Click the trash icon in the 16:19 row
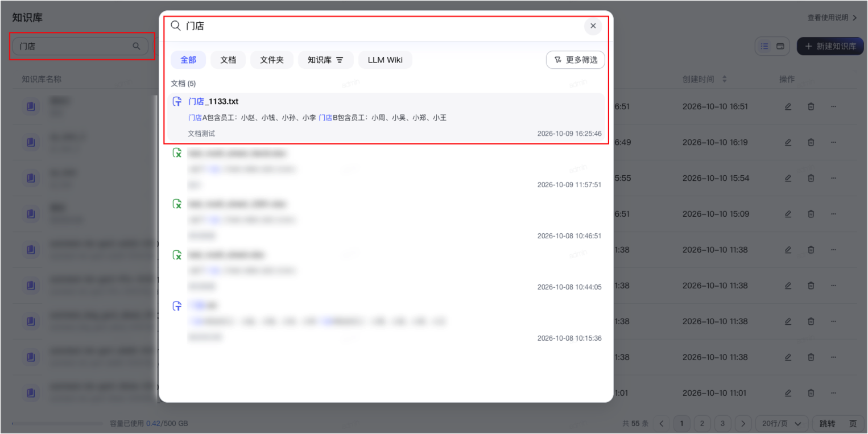The image size is (868, 434). (811, 142)
